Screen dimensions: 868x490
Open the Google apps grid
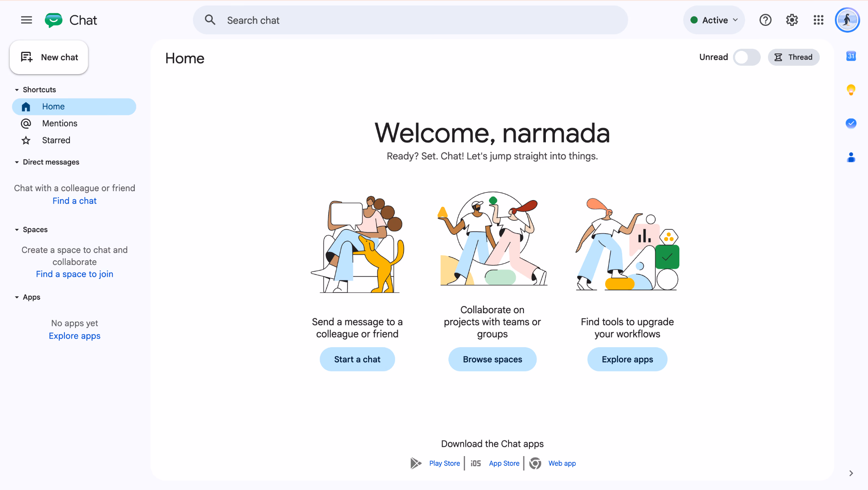pos(818,20)
